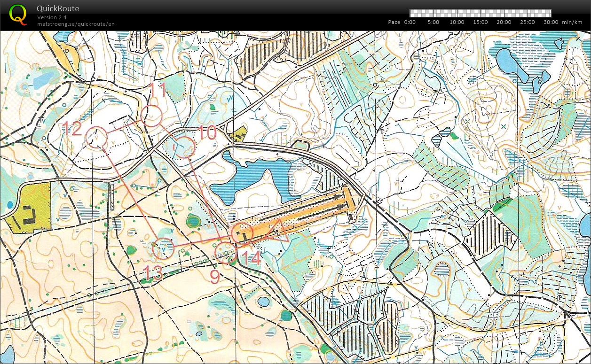Select the 30:00 pace value
The image size is (591, 364).
(x=551, y=22)
